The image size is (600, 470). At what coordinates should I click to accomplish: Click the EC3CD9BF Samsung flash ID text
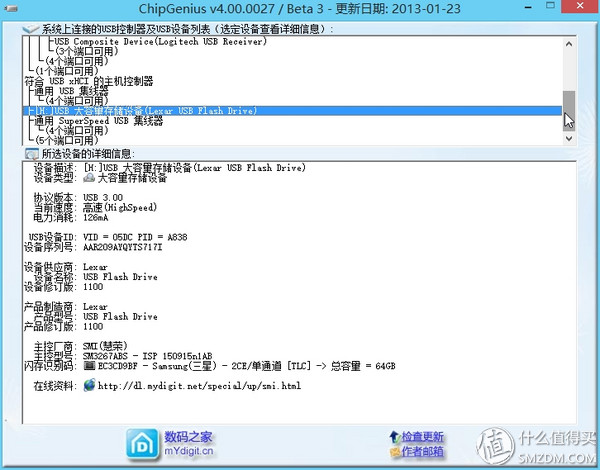(x=247, y=366)
